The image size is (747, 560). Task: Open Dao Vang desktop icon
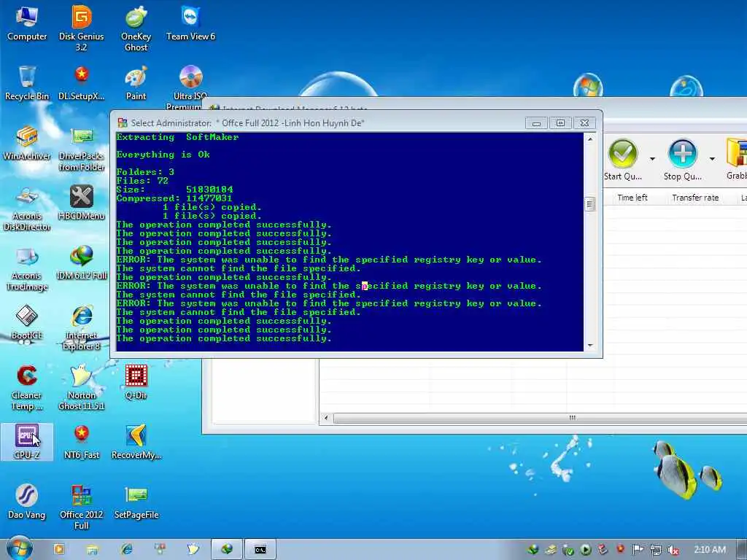pos(27,502)
